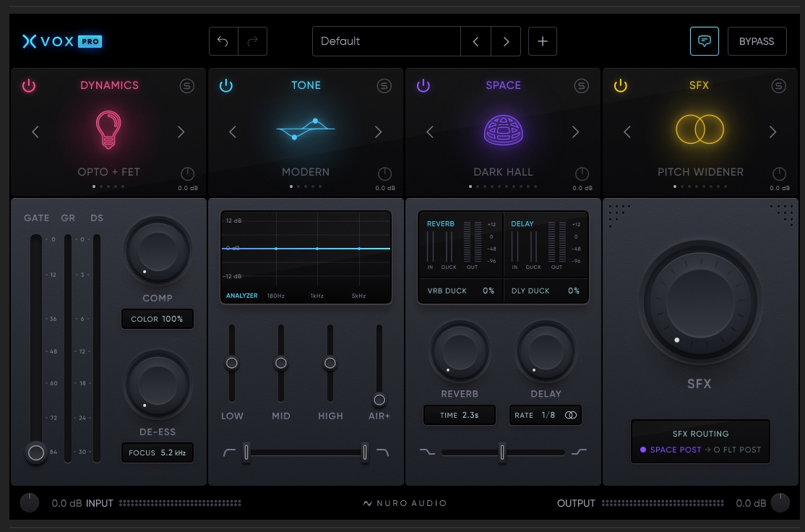Click the undo arrow button

pyautogui.click(x=223, y=41)
